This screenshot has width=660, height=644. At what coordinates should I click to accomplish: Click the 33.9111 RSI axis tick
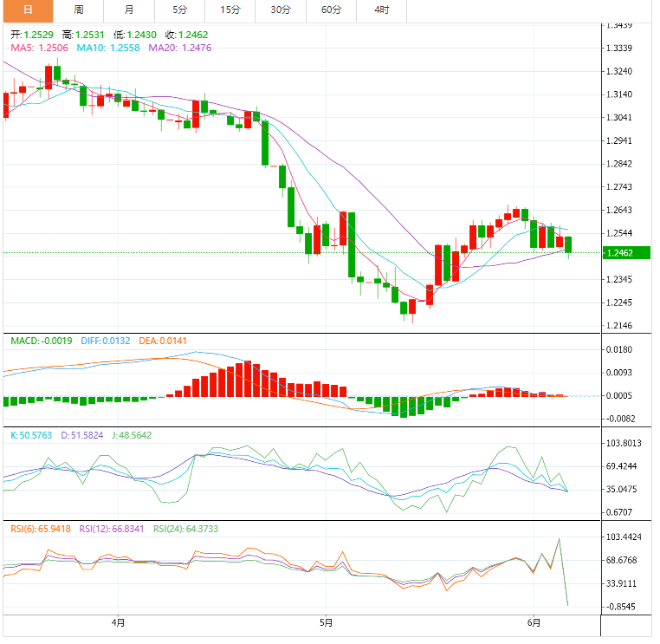(621, 584)
